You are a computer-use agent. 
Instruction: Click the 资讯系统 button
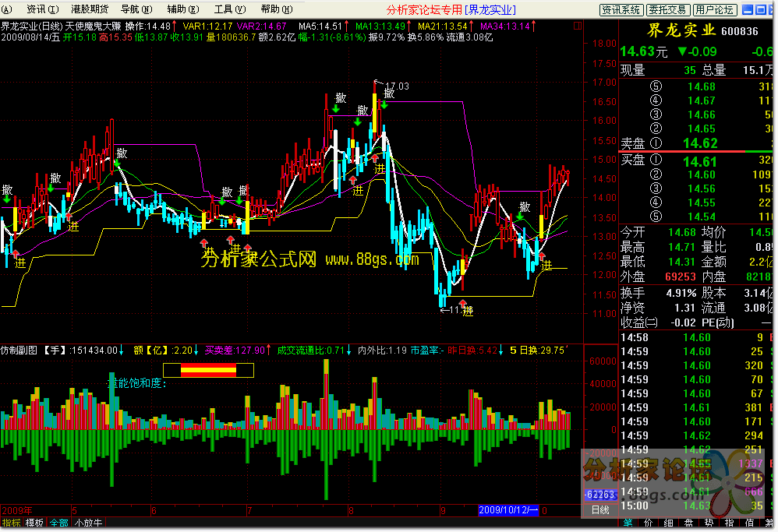[621, 9]
